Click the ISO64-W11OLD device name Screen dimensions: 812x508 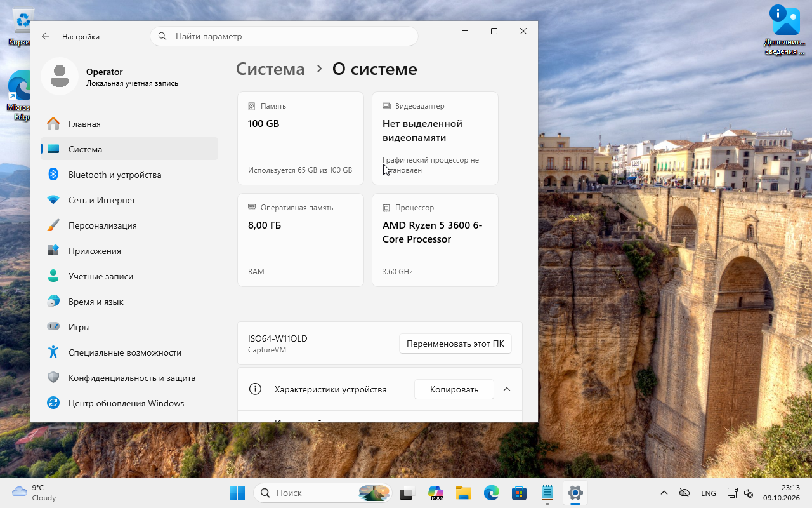[x=278, y=338]
